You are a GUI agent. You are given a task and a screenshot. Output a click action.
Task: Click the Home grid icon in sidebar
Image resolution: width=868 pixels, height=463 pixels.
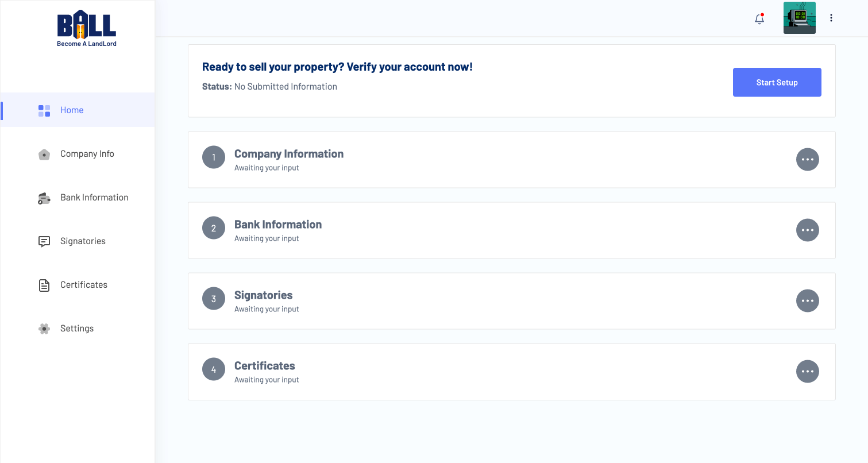coord(44,110)
